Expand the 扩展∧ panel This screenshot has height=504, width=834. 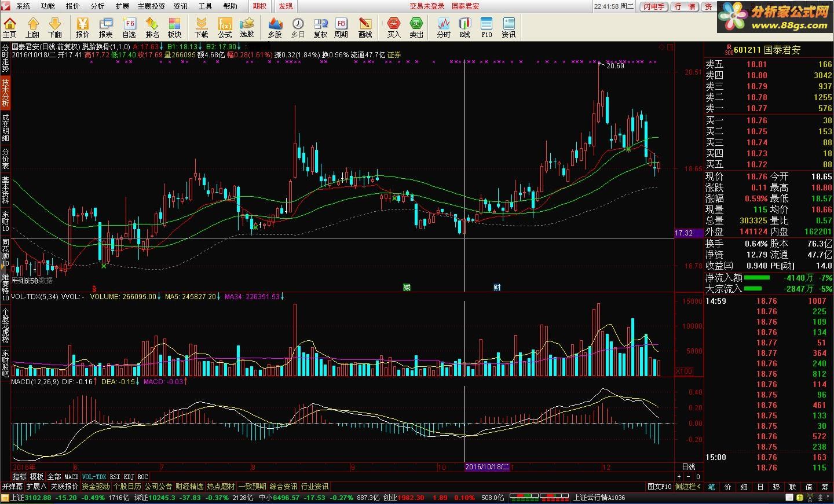[x=36, y=487]
